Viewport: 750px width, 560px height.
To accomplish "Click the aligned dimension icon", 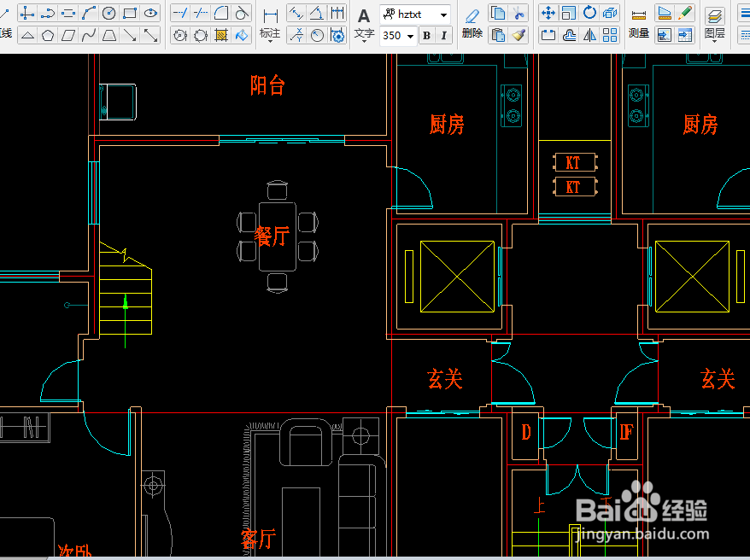I will 296,13.
